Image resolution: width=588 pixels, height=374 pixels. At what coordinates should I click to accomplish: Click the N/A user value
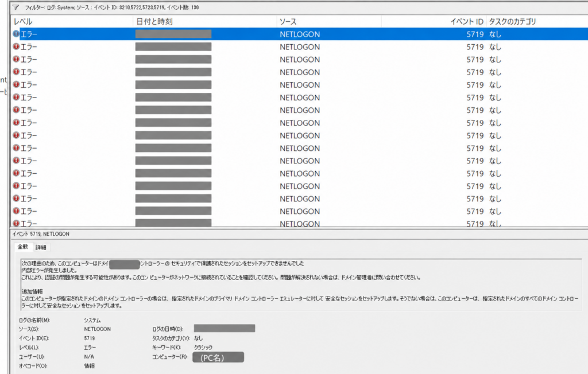coord(89,357)
